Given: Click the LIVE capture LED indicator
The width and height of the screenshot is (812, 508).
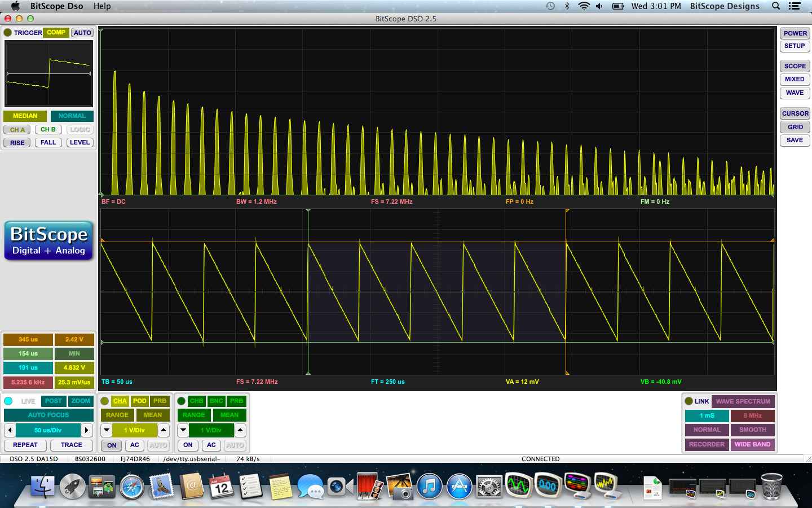Looking at the screenshot, I should pyautogui.click(x=8, y=401).
